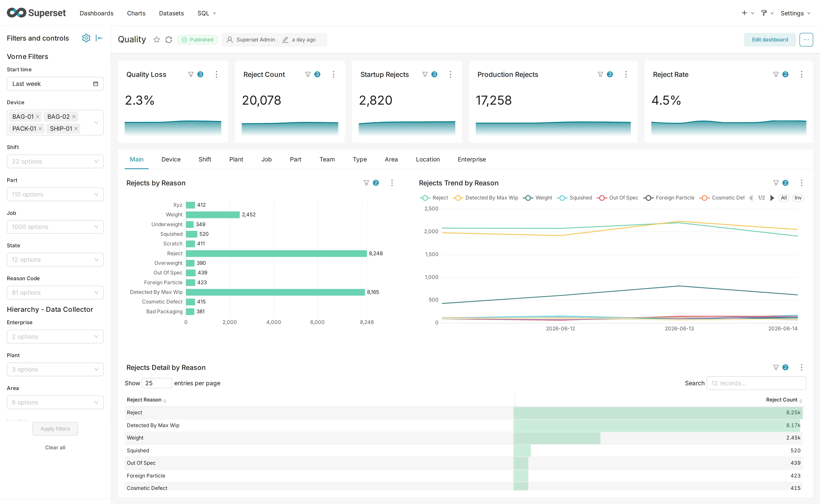Remove PACK-01 from Device filter
Screen dimensions: 820x504
point(40,129)
